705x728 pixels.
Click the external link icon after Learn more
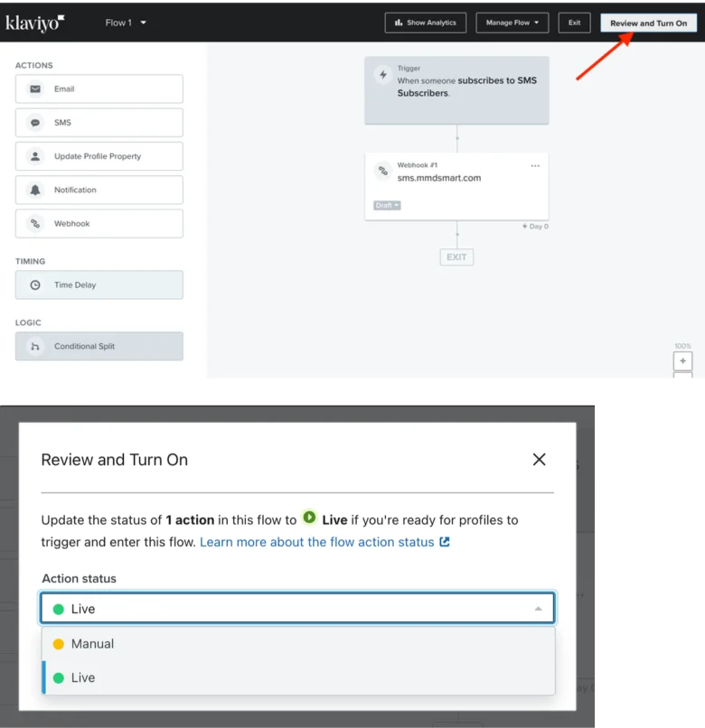coord(445,542)
